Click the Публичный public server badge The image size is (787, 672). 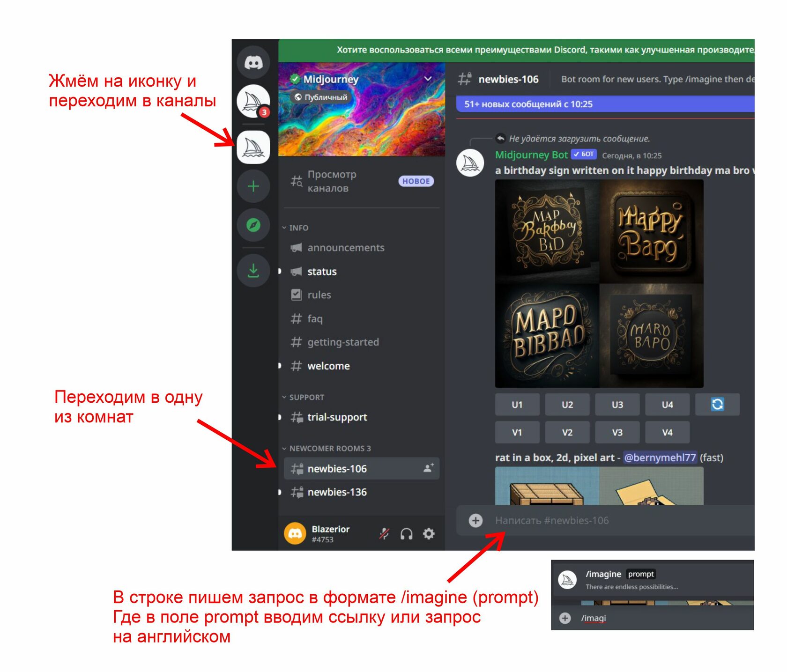coord(321,97)
